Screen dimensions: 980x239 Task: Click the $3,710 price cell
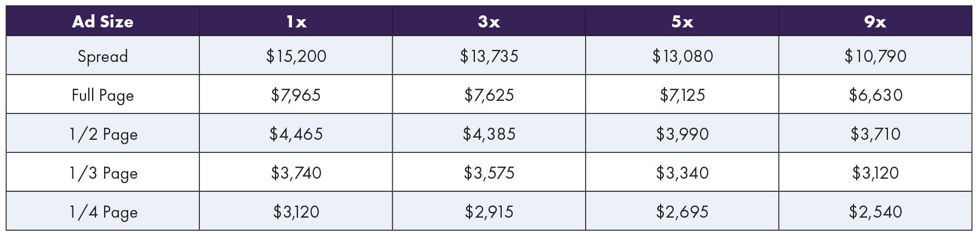click(x=875, y=134)
